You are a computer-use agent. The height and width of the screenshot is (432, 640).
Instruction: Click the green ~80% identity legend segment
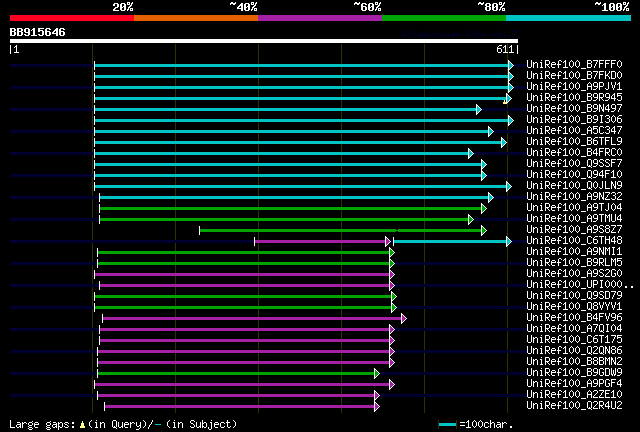point(444,18)
